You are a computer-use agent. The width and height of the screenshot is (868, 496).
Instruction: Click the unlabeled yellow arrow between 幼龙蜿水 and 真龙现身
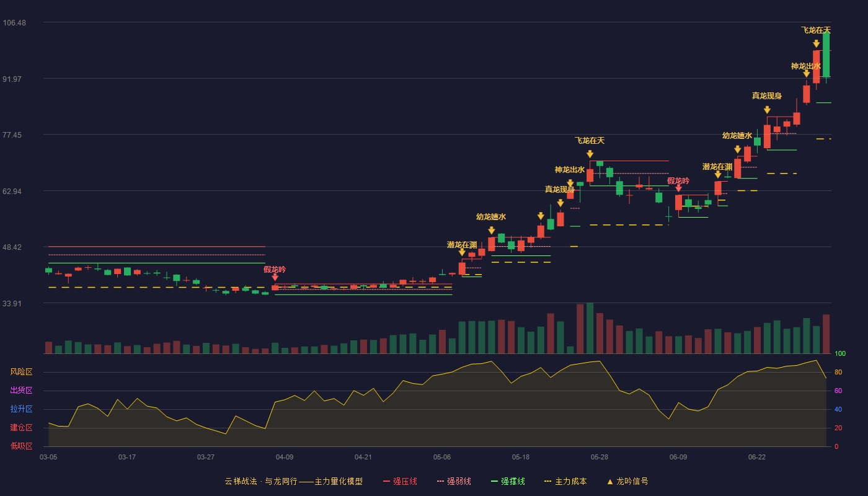541,216
